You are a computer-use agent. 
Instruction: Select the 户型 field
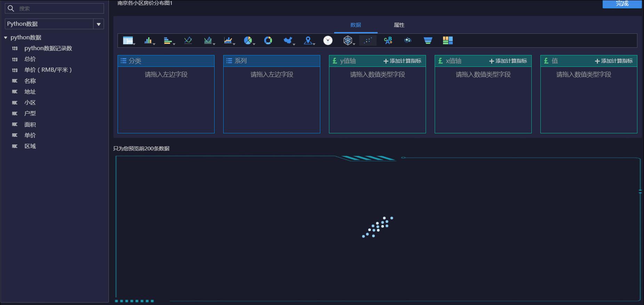coord(30,114)
